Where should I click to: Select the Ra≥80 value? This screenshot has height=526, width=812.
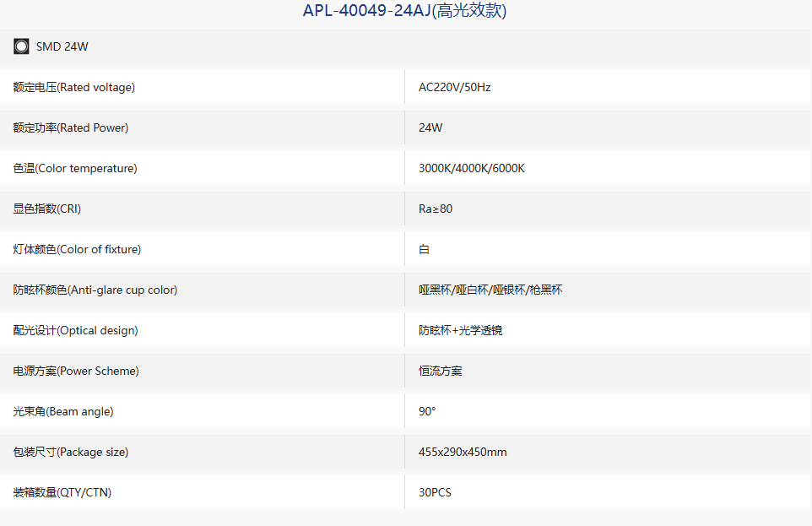coord(436,209)
